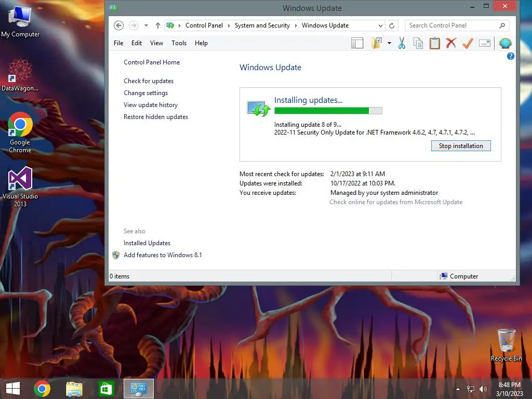
Task: Click the red X Delete icon
Action: coord(451,43)
